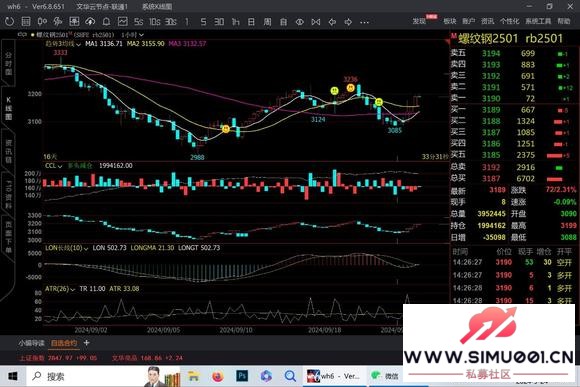
Task: Toggle the eye visibility icon in toolbar
Action: click(300, 22)
